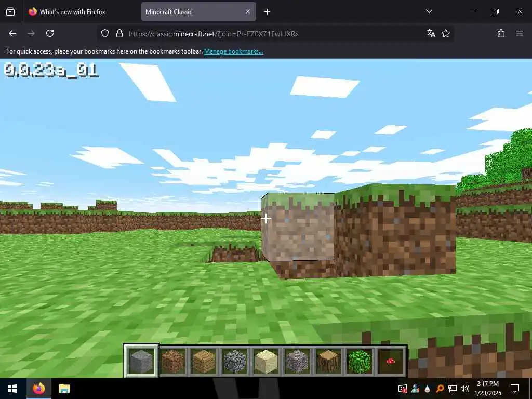Viewport: 532px width, 399px height.
Task: Click the people tray icon
Action: pyautogui.click(x=415, y=389)
